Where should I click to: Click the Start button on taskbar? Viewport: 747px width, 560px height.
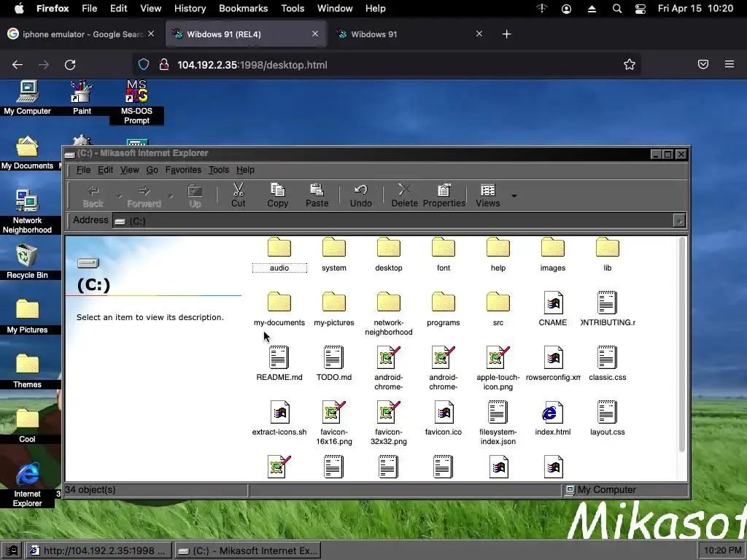(12, 551)
